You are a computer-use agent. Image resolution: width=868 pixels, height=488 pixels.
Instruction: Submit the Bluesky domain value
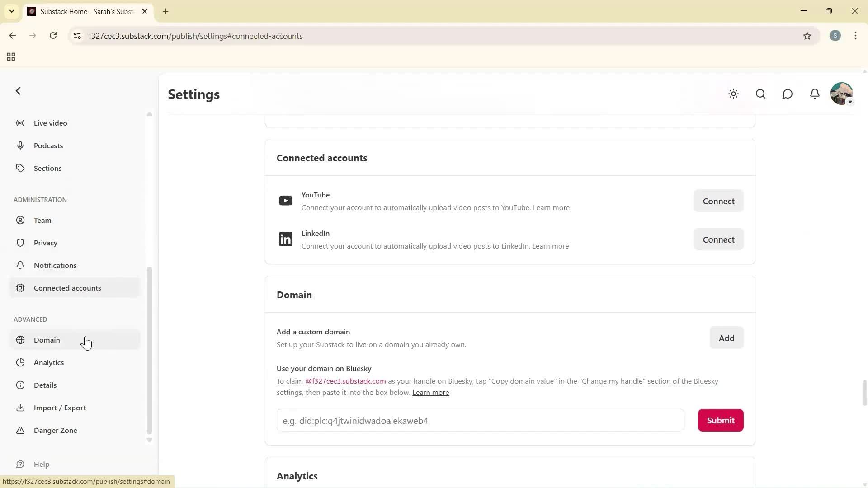pos(720,420)
